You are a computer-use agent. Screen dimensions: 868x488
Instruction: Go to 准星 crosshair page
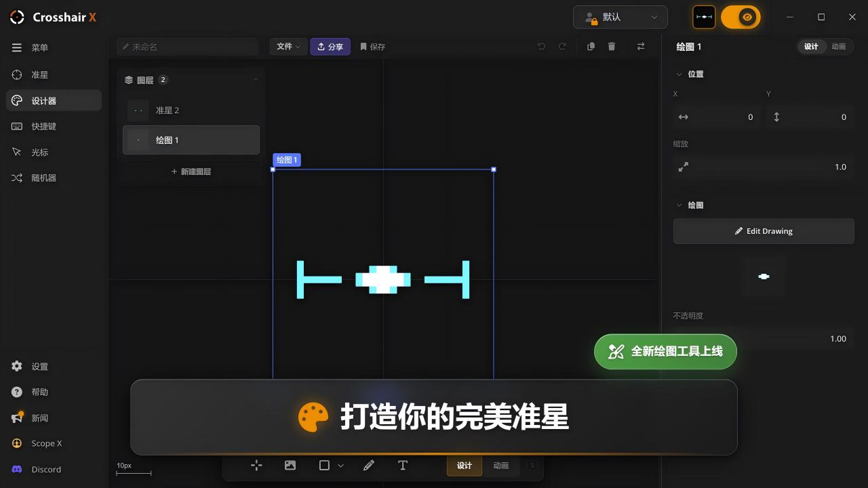point(54,75)
